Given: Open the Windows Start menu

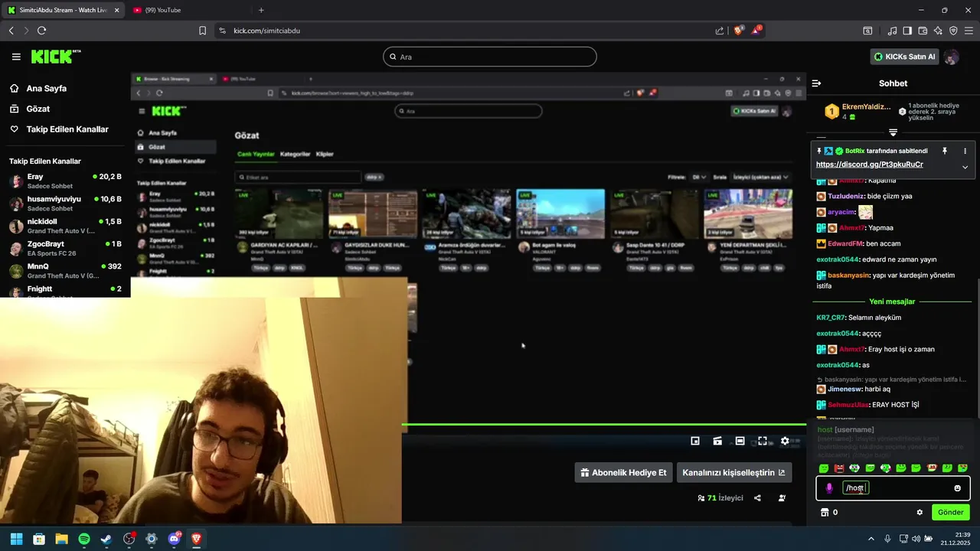Looking at the screenshot, I should (x=16, y=539).
